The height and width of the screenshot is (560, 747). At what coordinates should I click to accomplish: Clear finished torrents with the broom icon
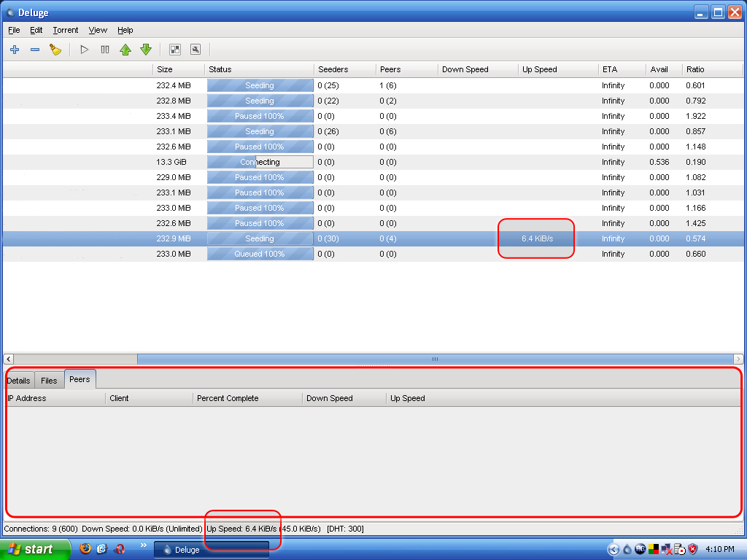tap(55, 50)
